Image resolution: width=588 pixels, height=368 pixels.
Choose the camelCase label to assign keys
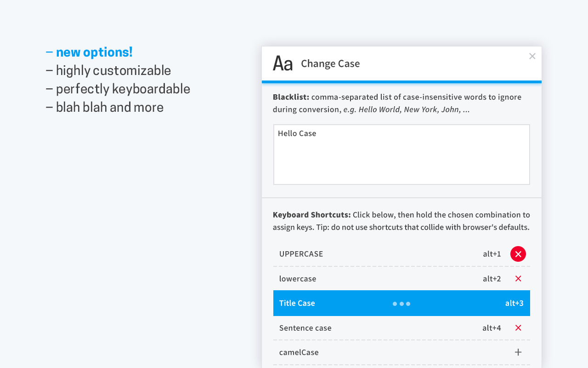click(x=299, y=352)
